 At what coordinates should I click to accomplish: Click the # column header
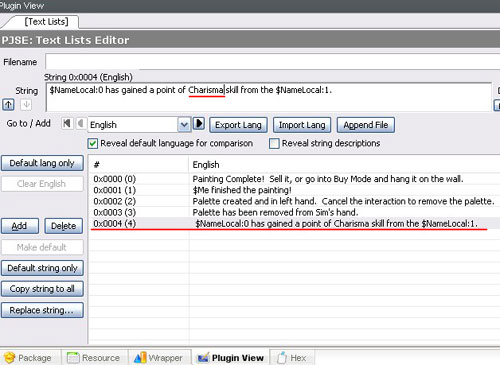139,165
